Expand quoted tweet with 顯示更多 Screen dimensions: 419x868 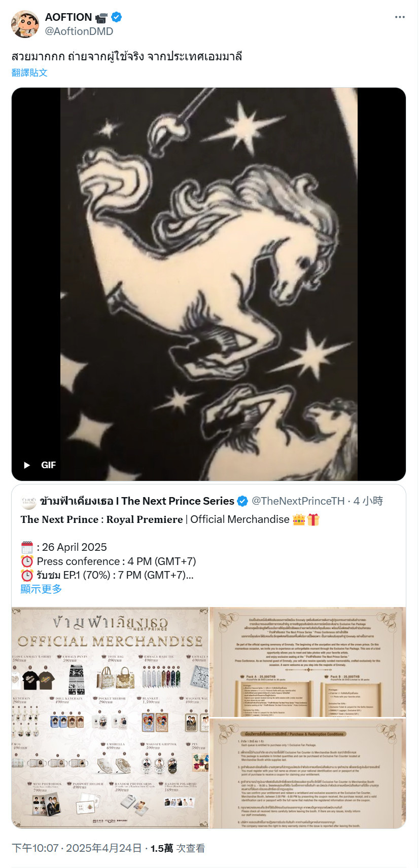coord(41,589)
